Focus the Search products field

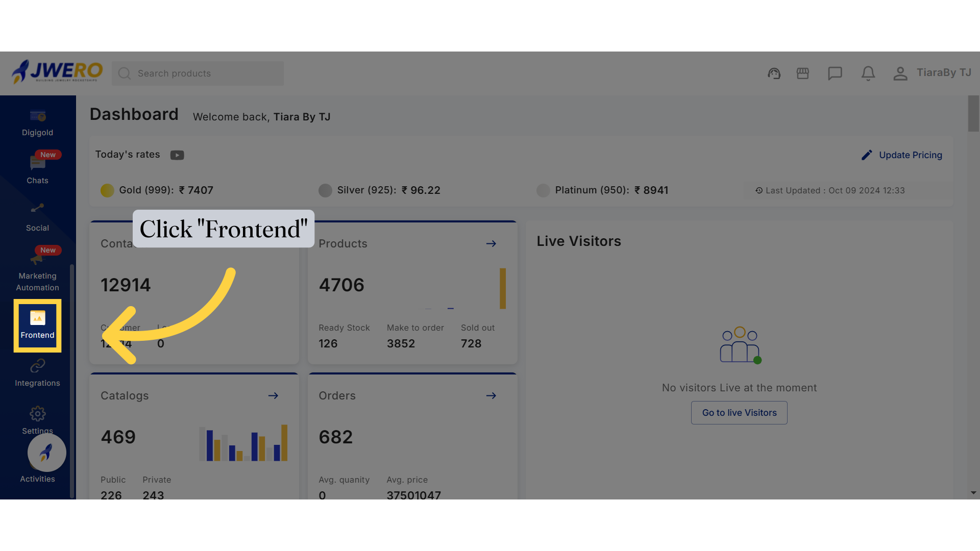click(x=198, y=73)
